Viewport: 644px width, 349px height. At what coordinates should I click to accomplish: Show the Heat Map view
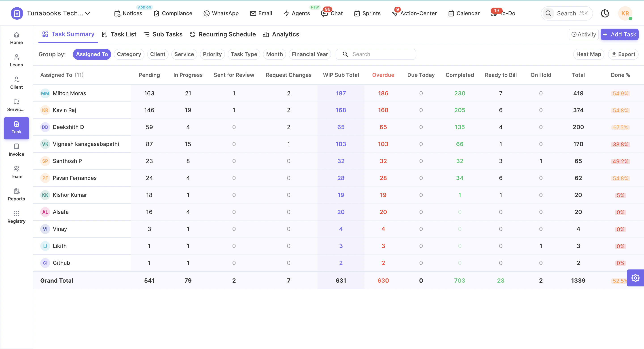589,54
